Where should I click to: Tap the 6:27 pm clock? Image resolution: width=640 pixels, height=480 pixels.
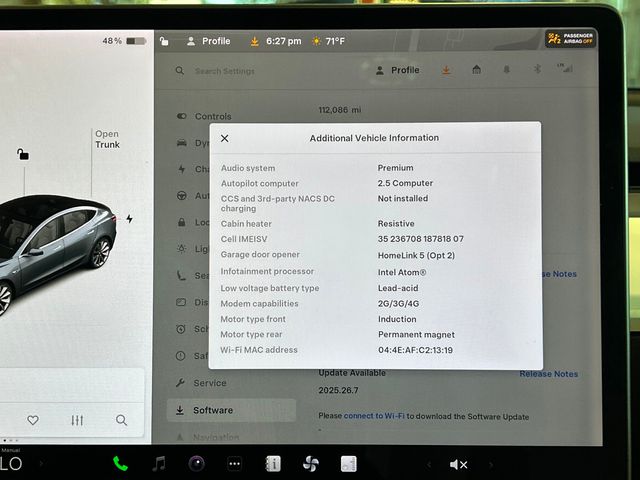284,41
